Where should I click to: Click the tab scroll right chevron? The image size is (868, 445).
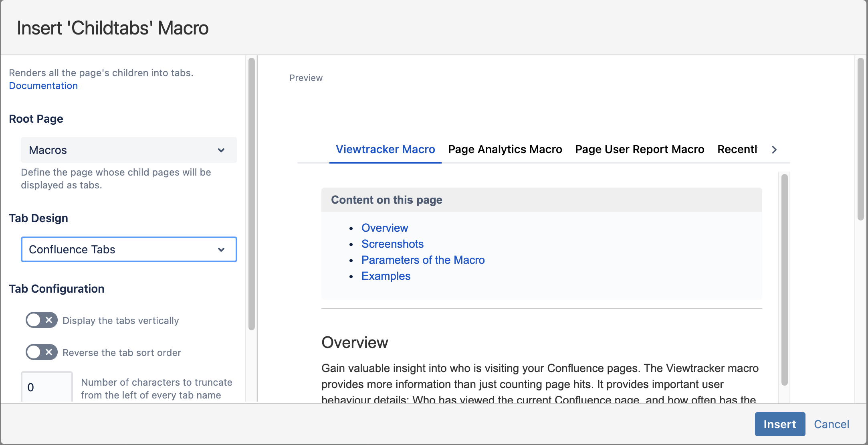click(774, 150)
